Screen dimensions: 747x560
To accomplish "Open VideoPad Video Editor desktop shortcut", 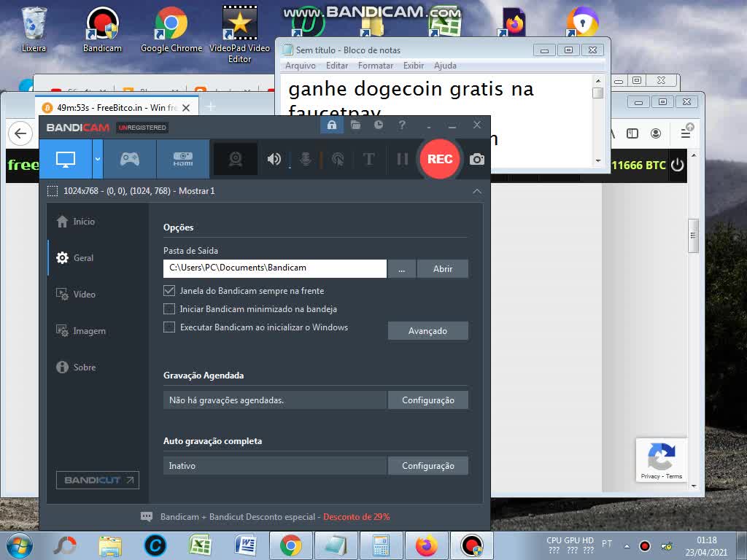I will coord(239,34).
